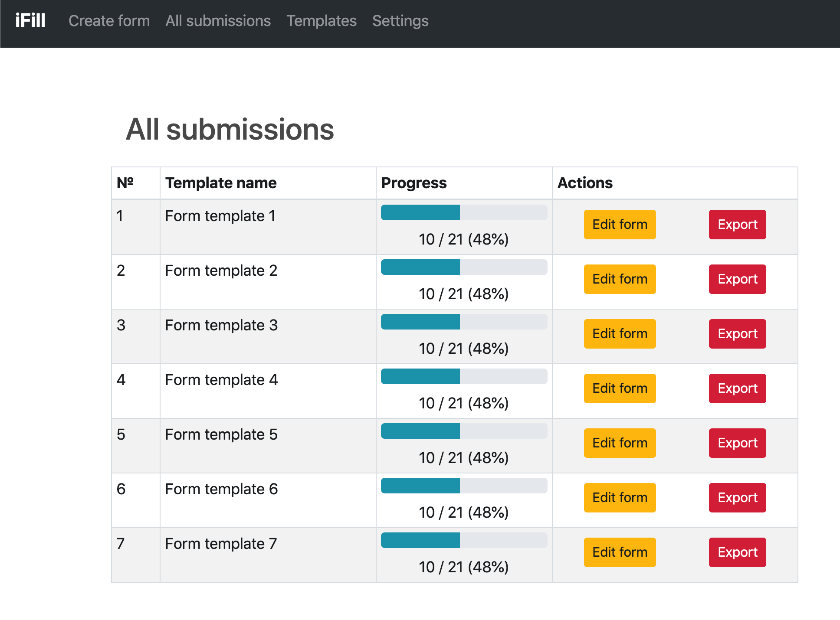
Task: Open Settings from the navbar
Action: pyautogui.click(x=400, y=21)
